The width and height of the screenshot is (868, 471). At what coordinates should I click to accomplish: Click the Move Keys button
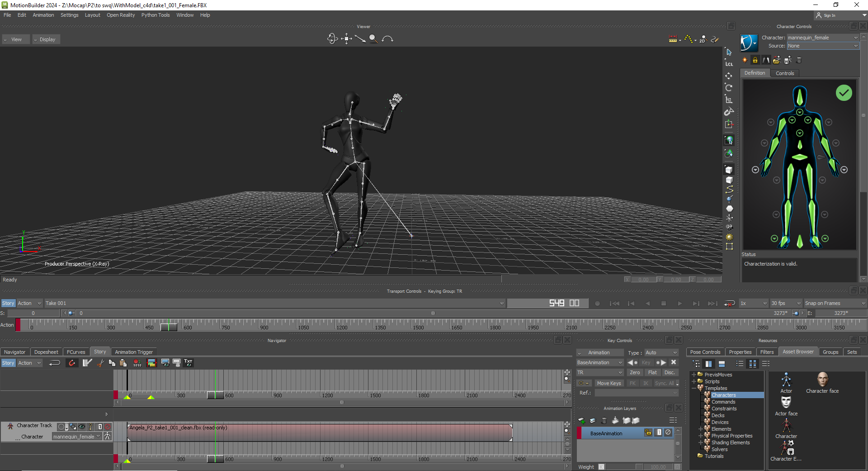tap(609, 383)
